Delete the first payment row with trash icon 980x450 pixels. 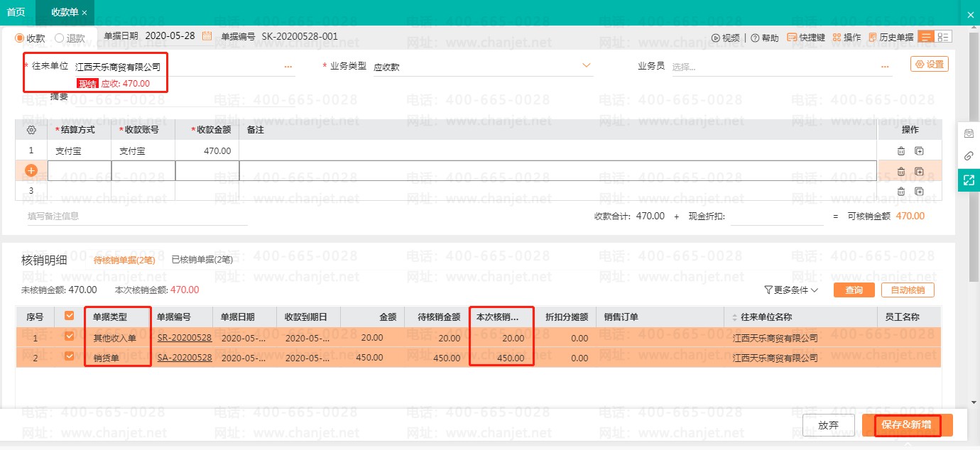pyautogui.click(x=901, y=151)
